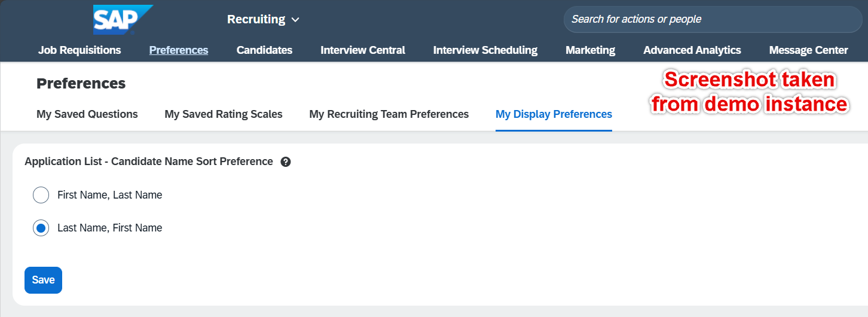Switch to My Saved Questions tab
This screenshot has height=317, width=868.
[87, 114]
